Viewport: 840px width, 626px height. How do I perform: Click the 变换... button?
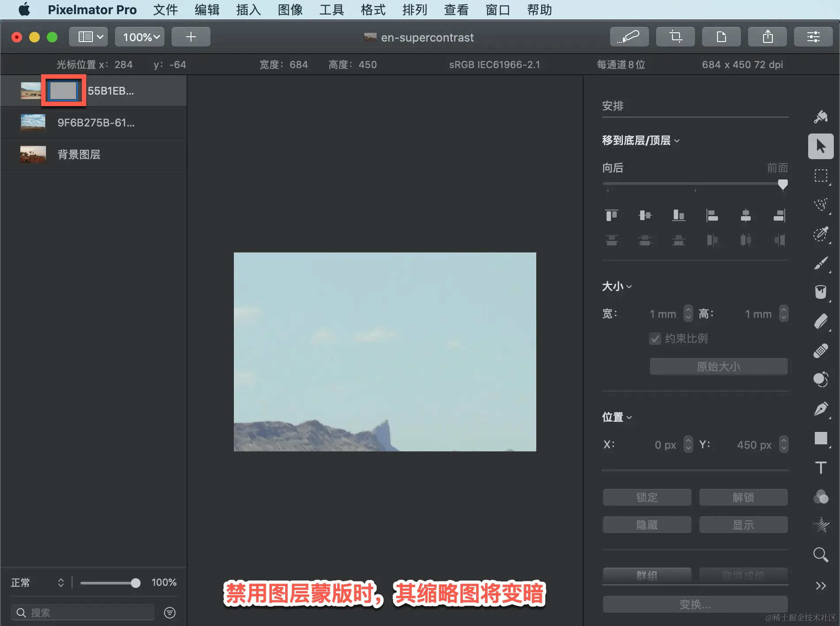point(695,604)
